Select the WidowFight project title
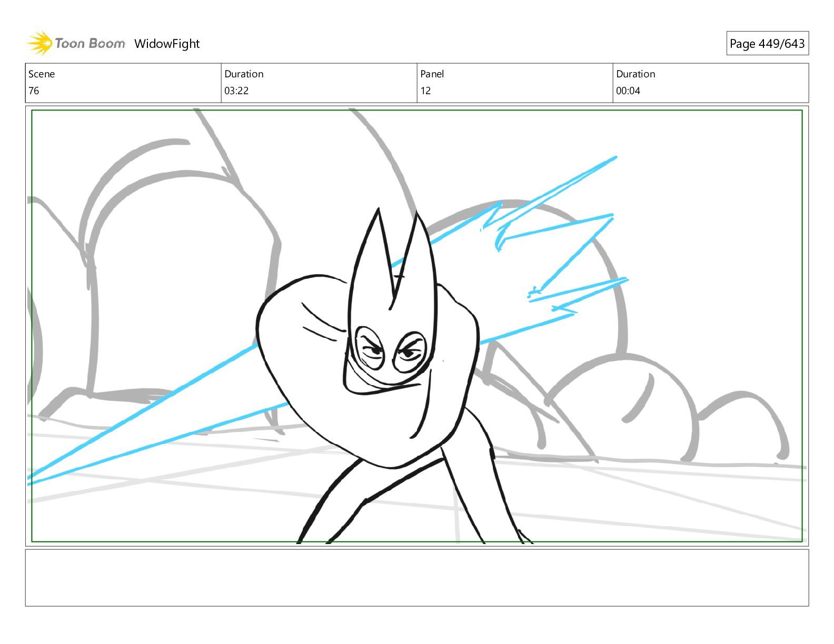Image resolution: width=834 pixels, height=644 pixels. tap(167, 44)
